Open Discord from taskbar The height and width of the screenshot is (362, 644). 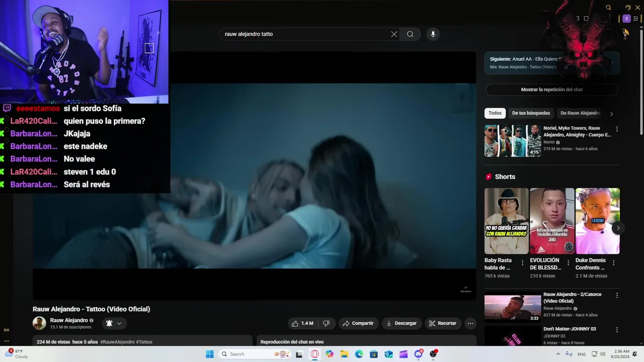point(418,354)
